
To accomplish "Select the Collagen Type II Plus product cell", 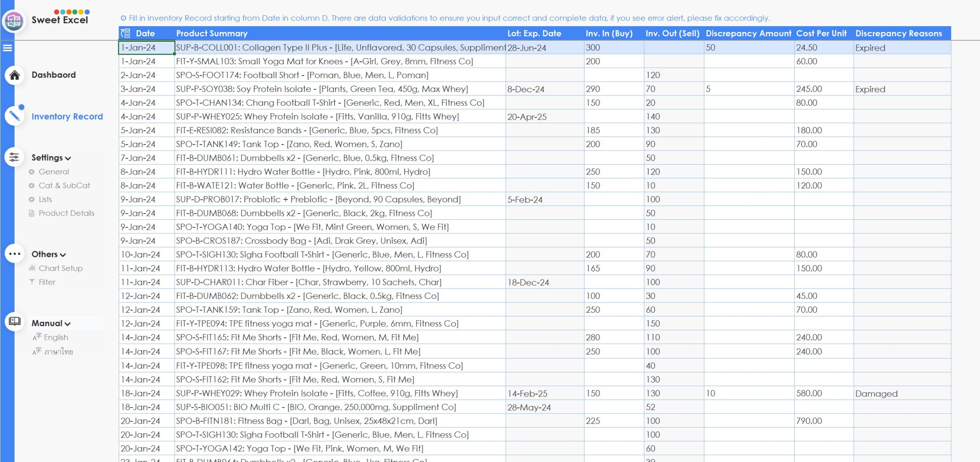I will coord(340,47).
